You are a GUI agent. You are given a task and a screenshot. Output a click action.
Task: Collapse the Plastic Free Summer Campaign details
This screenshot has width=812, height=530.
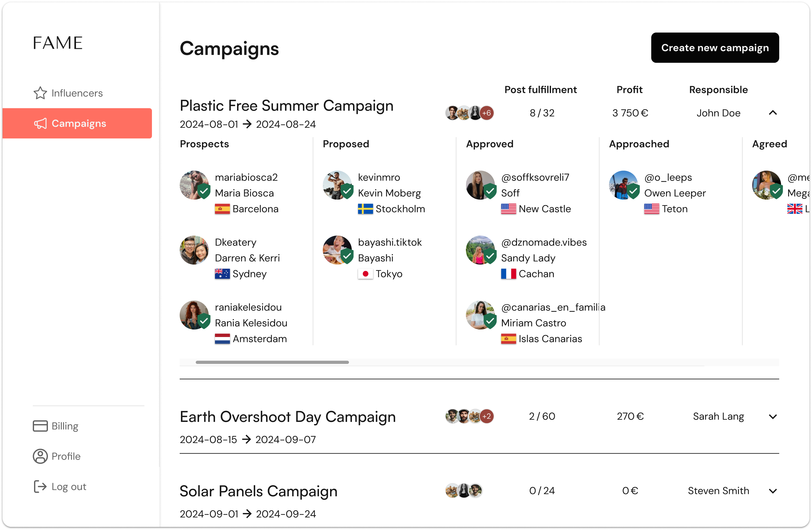tap(773, 113)
